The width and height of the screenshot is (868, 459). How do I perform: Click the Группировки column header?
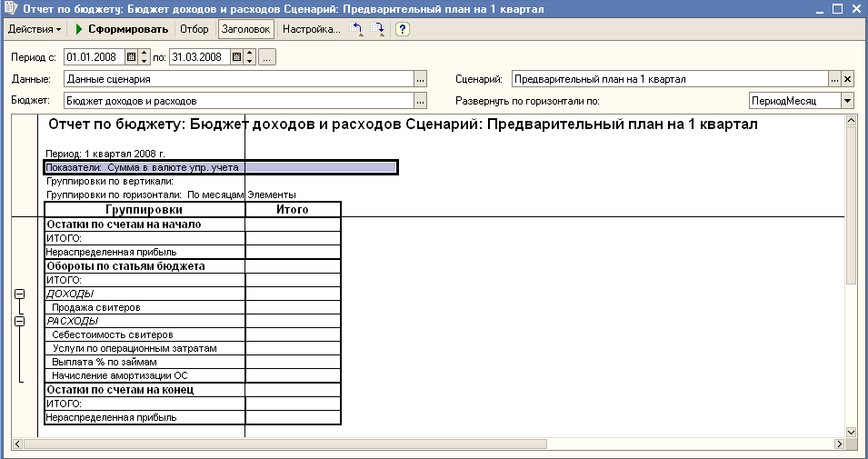pyautogui.click(x=145, y=210)
